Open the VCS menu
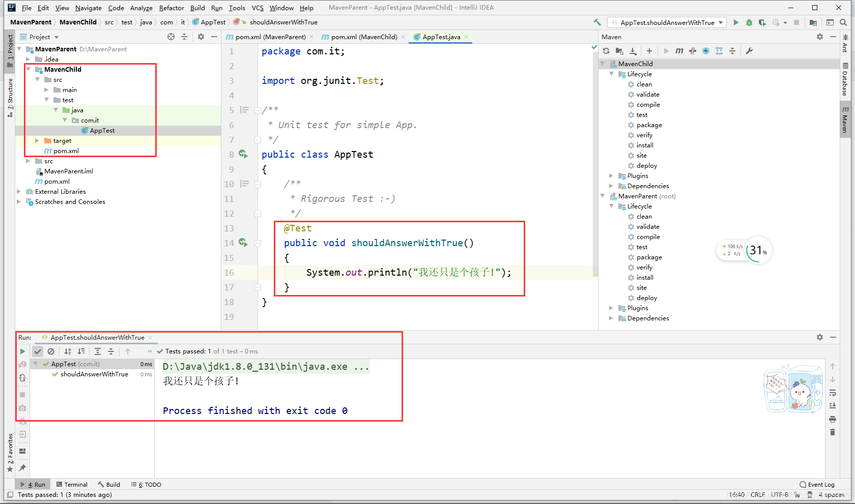Image resolution: width=855 pixels, height=504 pixels. (258, 8)
